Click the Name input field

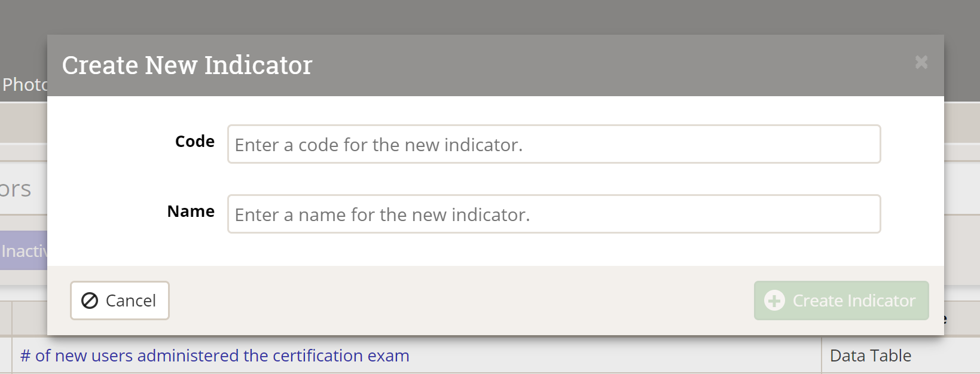[x=554, y=214]
